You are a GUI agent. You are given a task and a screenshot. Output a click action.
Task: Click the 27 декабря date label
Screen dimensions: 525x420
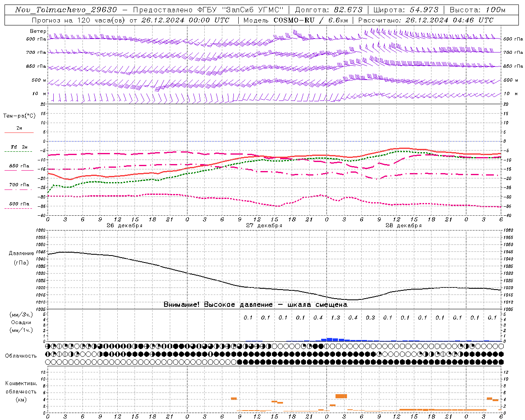pos(264,226)
